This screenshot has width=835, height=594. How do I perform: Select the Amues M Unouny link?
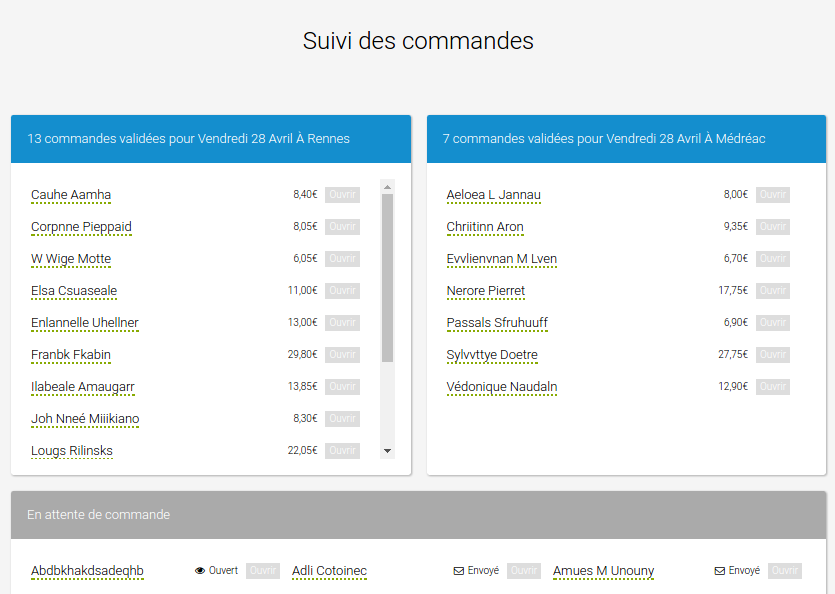coord(603,570)
